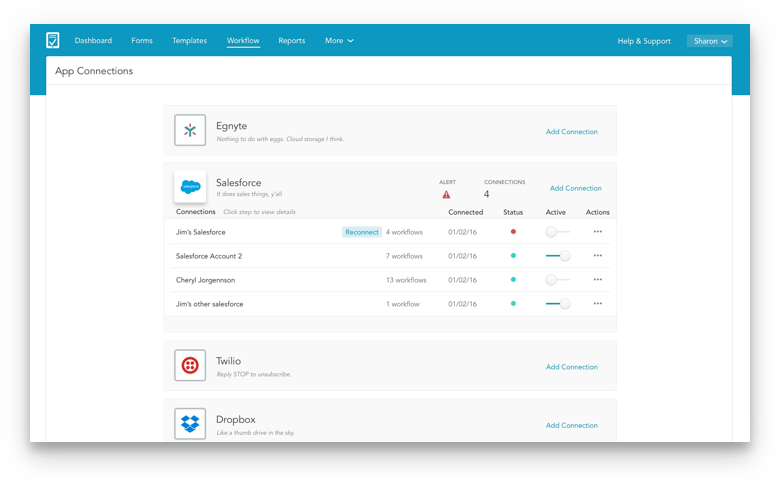The width and height of the screenshot is (780, 482).
Task: Click connected date for Cheryl Jorgennson
Action: pyautogui.click(x=462, y=280)
